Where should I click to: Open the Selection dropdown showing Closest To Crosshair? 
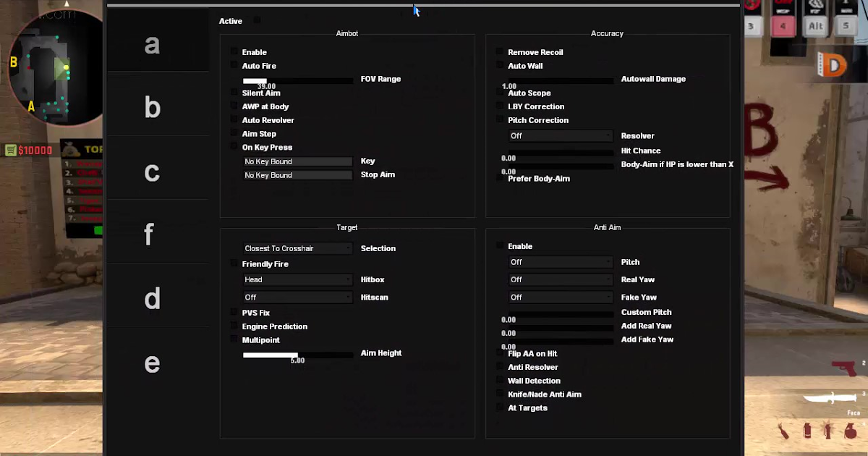point(297,248)
